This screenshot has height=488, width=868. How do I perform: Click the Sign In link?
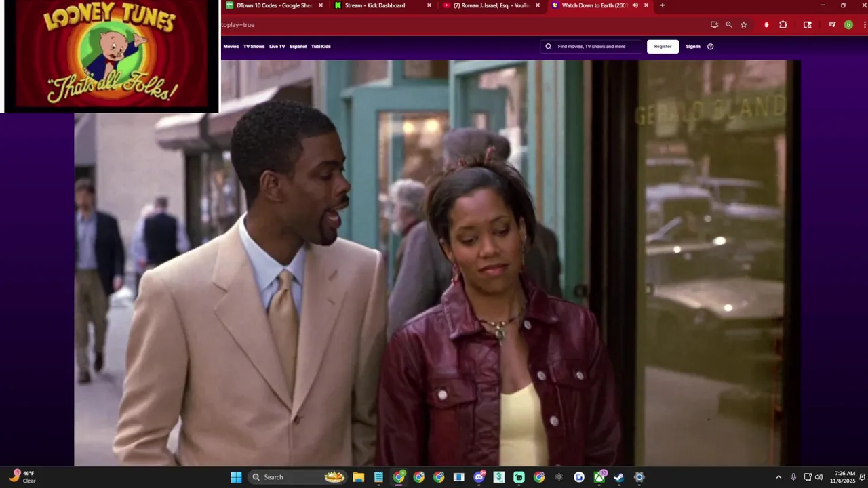pyautogui.click(x=693, y=47)
